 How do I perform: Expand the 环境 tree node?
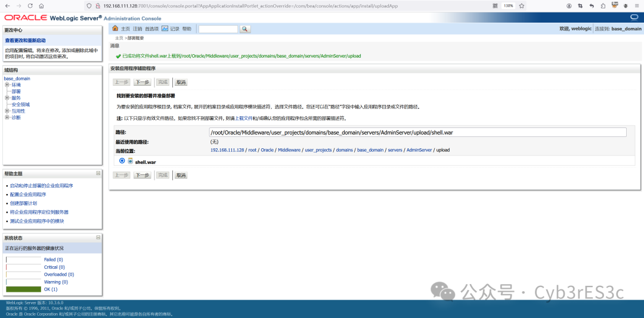(x=7, y=85)
